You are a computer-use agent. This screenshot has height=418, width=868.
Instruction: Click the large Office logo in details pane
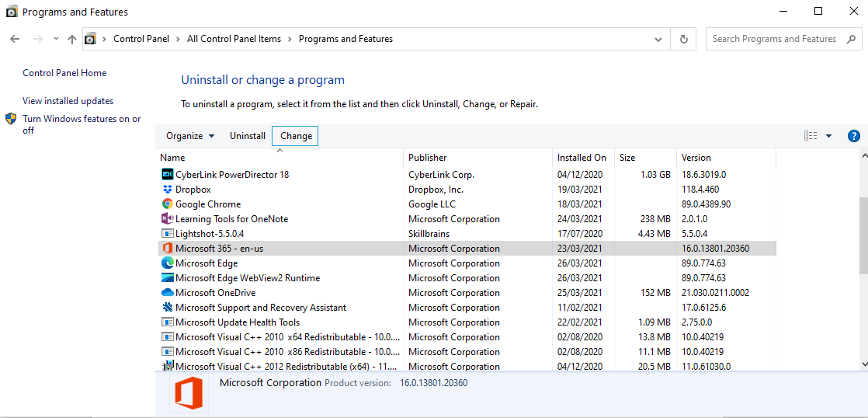[189, 392]
